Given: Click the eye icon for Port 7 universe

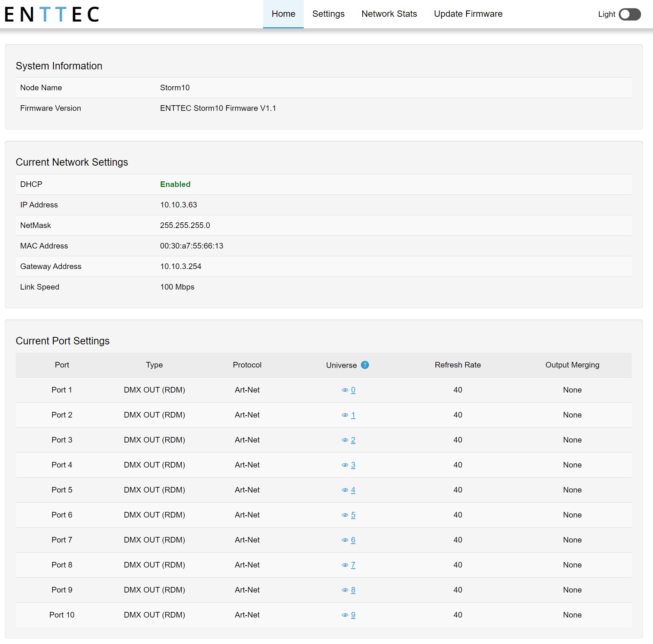Looking at the screenshot, I should click(x=345, y=540).
